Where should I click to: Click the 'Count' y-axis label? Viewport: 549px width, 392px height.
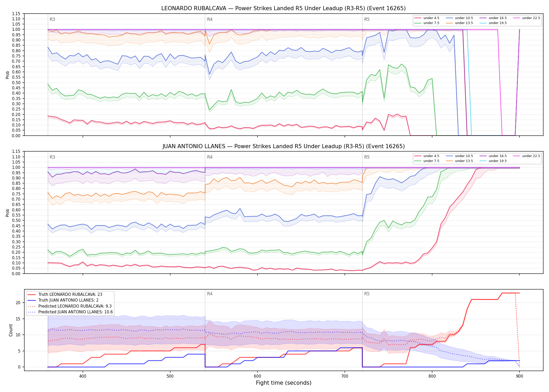coord(11,330)
